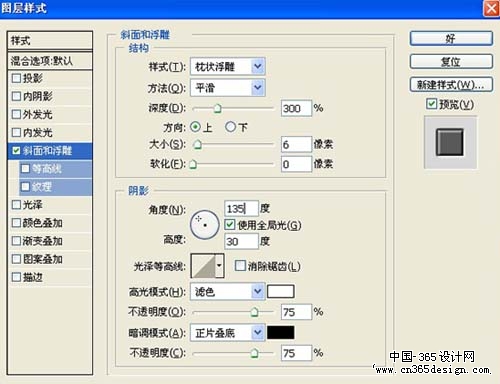500x384 pixels.
Task: Click the 大小 size slider handle
Action: [x=198, y=144]
